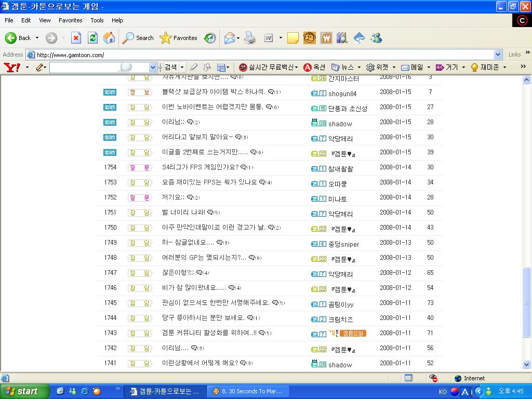This screenshot has width=532, height=399.
Task: Expand the 뉴스 toolbar dropdown
Action: (358, 68)
